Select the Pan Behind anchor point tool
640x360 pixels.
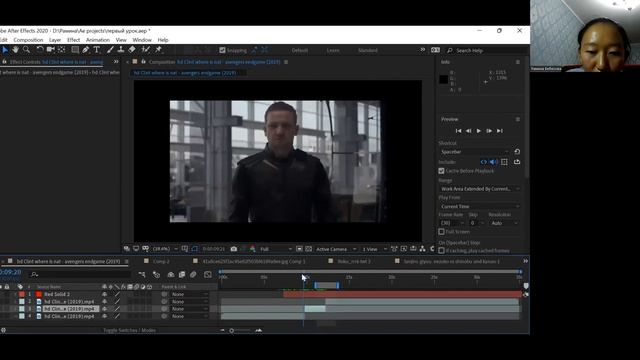point(62,50)
